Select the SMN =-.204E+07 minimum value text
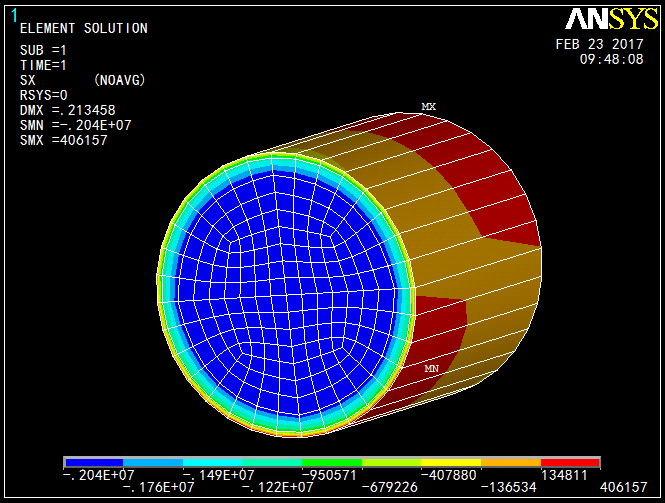 [x=75, y=125]
